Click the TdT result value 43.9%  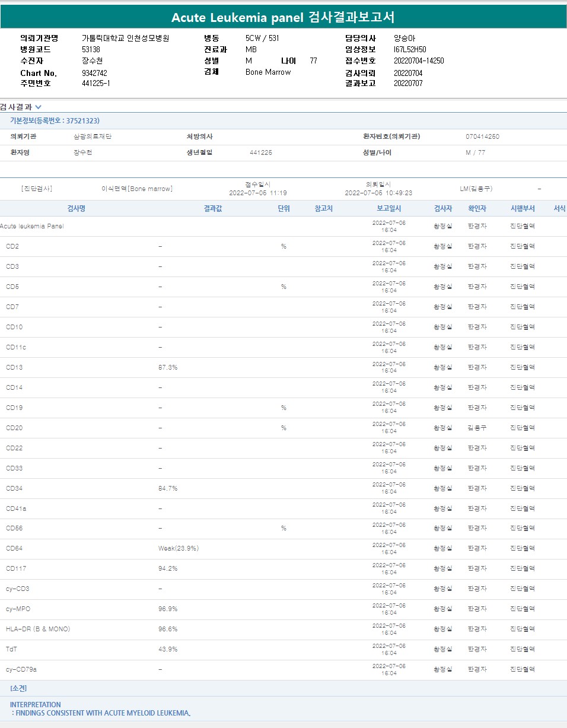click(x=168, y=649)
